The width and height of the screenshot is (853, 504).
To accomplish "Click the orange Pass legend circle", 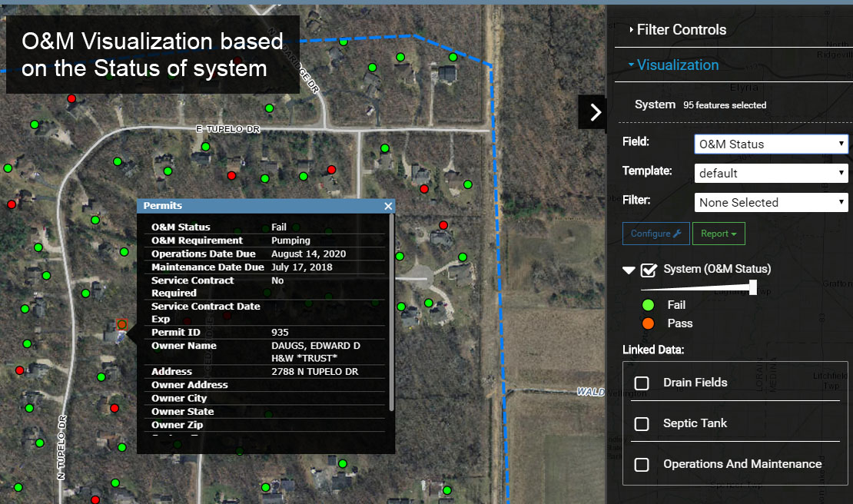I will point(649,323).
